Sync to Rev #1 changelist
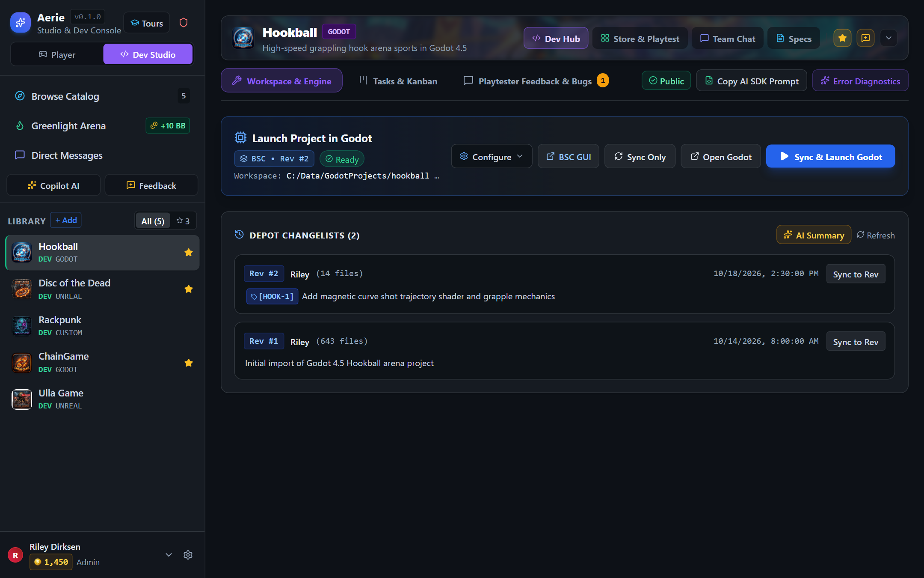This screenshot has height=578, width=924. tap(856, 342)
